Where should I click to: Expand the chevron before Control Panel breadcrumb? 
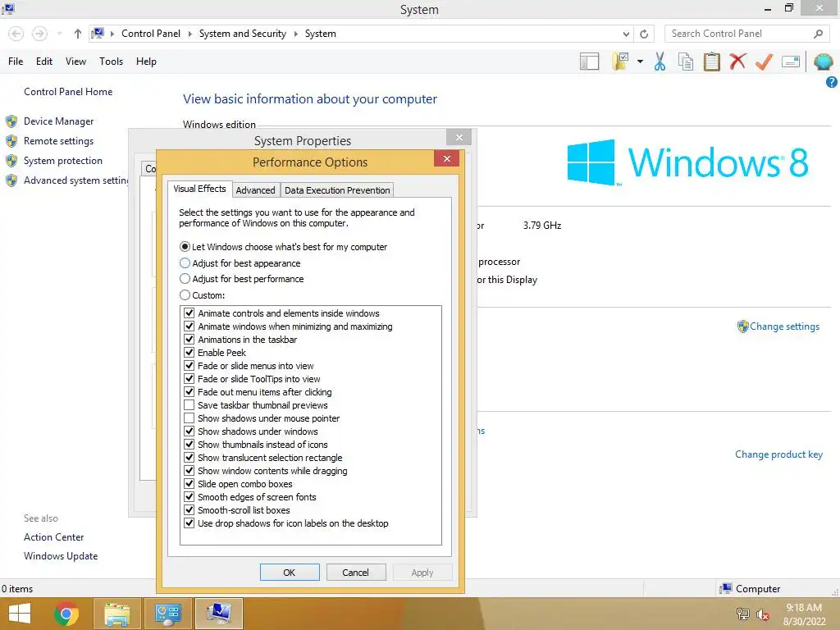click(x=112, y=34)
